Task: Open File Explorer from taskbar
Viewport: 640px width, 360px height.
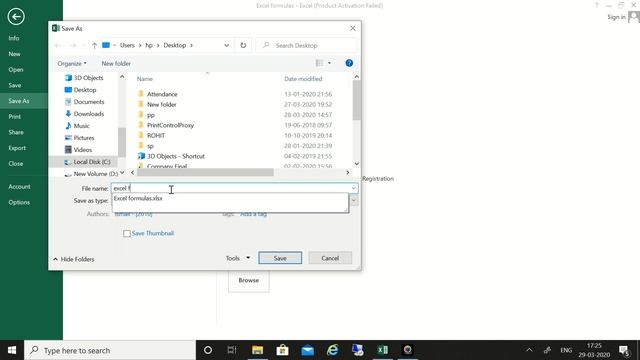Action: coord(258,350)
